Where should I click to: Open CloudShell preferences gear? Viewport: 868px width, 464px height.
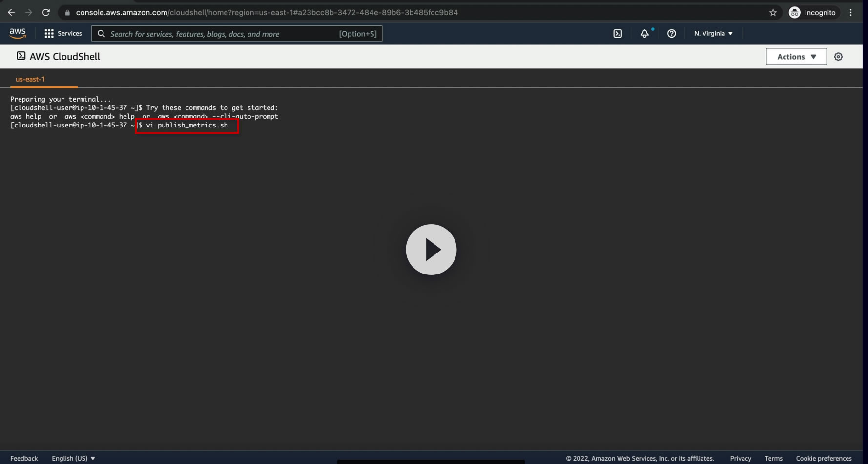(x=838, y=57)
